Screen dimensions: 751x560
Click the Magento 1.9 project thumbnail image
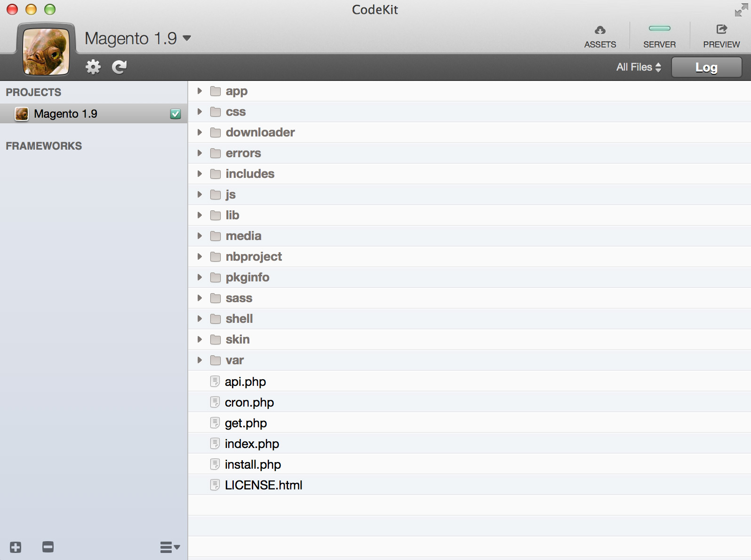click(x=46, y=52)
